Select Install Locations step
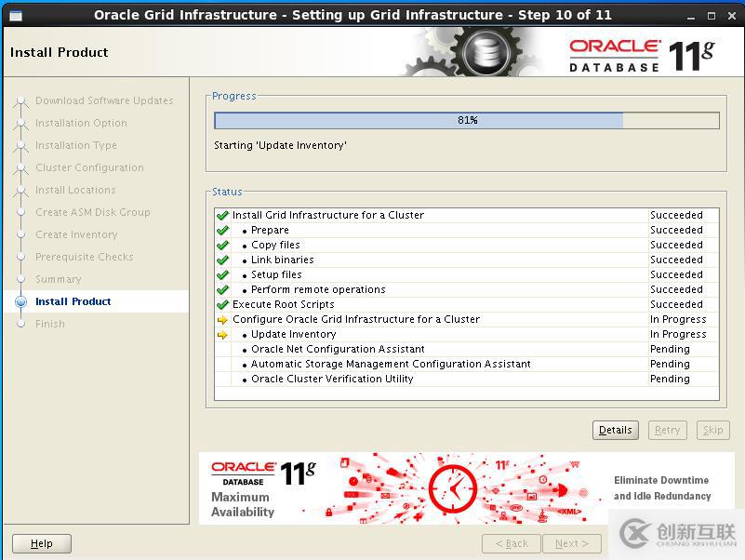The image size is (745, 560). 75,190
